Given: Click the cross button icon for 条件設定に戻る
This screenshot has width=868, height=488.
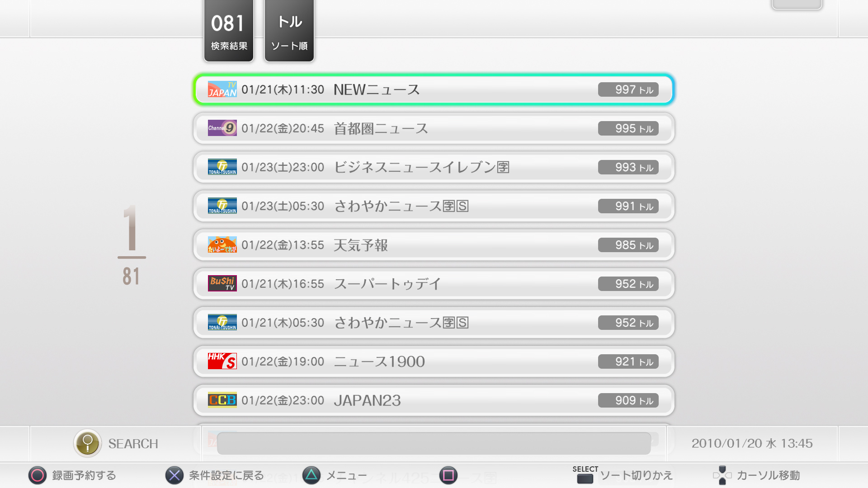Looking at the screenshot, I should tap(175, 475).
